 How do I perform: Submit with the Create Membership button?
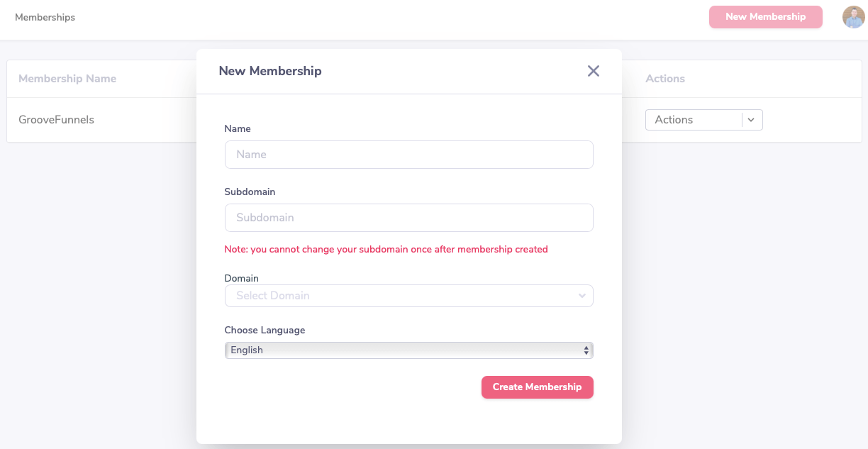(x=537, y=387)
